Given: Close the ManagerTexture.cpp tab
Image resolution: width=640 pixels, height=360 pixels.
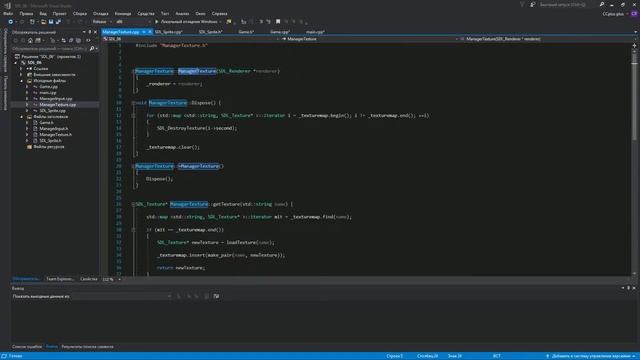Looking at the screenshot, I should (x=150, y=32).
